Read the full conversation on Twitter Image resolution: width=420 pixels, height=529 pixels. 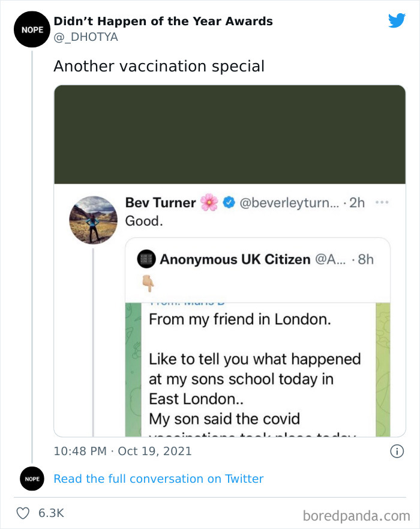tap(158, 479)
